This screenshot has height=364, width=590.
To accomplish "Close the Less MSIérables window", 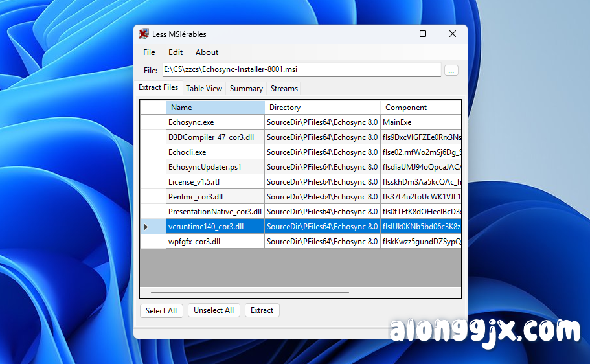I will pos(453,34).
